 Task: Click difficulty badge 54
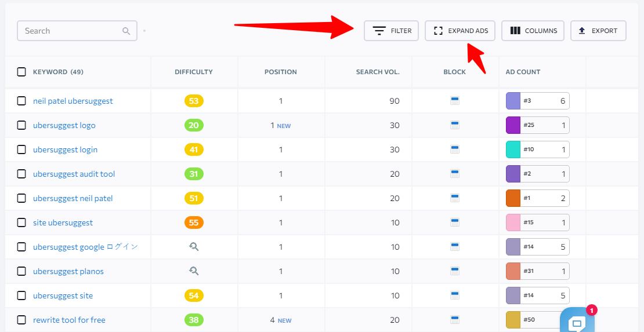pyautogui.click(x=194, y=295)
